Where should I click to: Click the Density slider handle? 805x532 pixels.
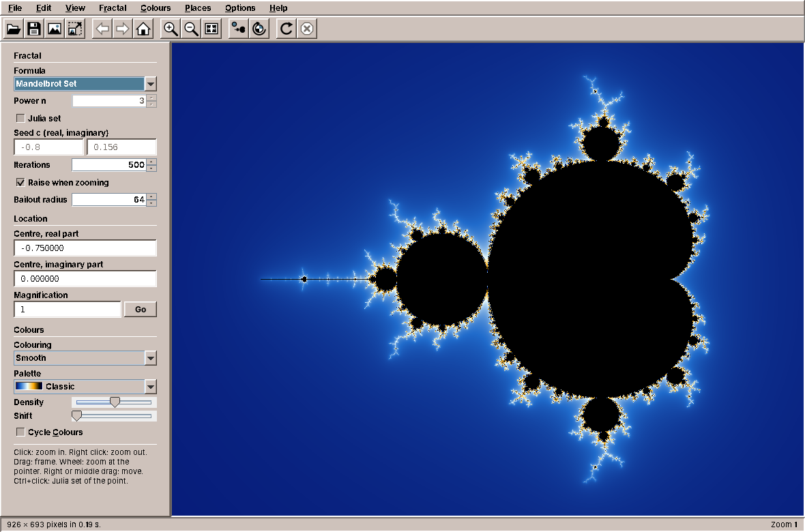click(115, 402)
